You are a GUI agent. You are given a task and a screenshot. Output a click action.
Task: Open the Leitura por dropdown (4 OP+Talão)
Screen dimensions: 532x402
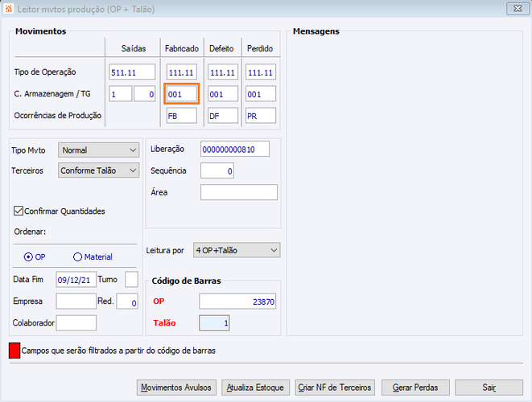[x=237, y=251]
